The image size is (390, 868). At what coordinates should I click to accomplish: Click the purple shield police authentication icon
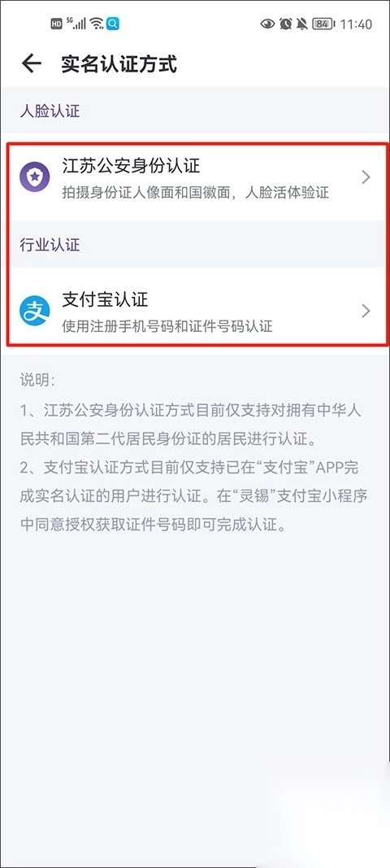34,177
